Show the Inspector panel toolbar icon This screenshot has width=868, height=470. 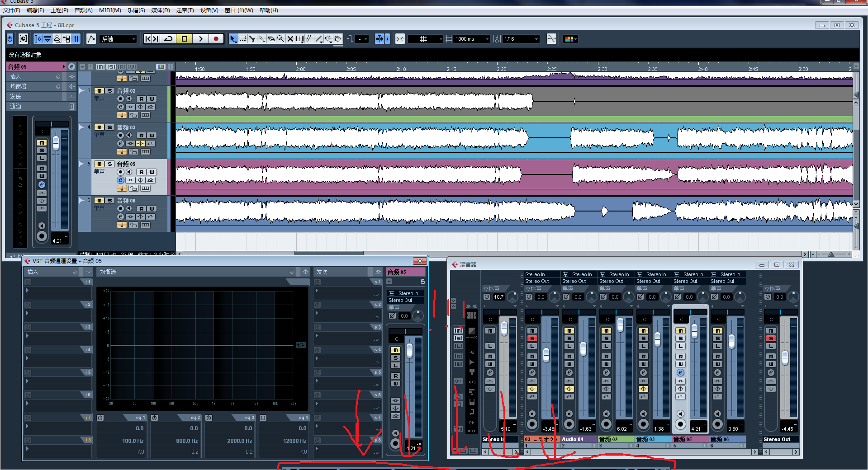(x=38, y=39)
